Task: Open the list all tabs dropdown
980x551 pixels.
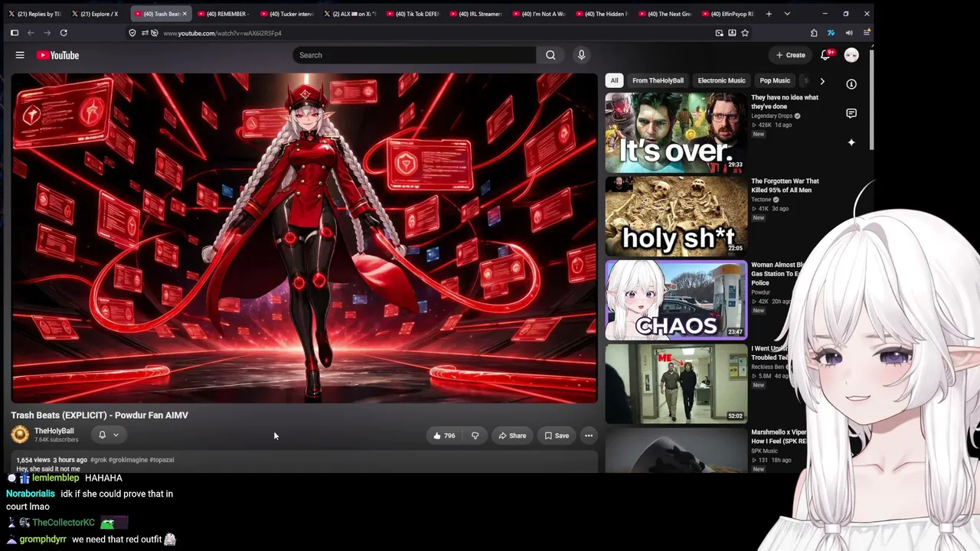Action: pos(787,14)
